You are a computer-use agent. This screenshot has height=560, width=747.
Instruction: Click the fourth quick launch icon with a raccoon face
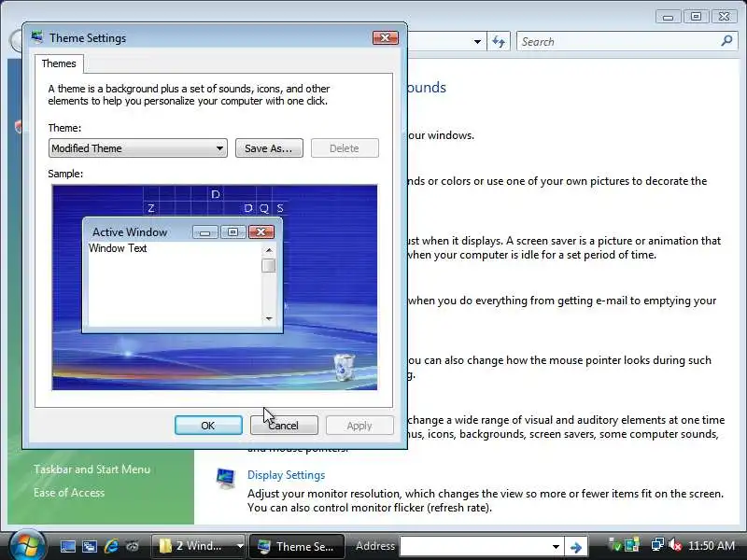(x=133, y=546)
